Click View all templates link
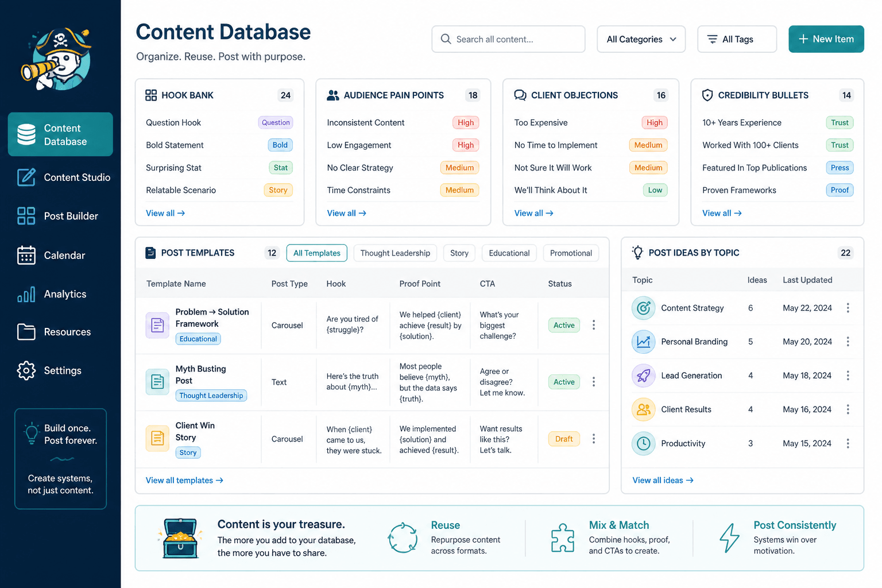 point(184,481)
